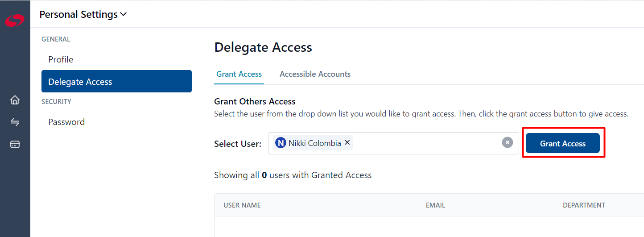Open the home icon in sidebar
The image size is (644, 237).
[15, 100]
